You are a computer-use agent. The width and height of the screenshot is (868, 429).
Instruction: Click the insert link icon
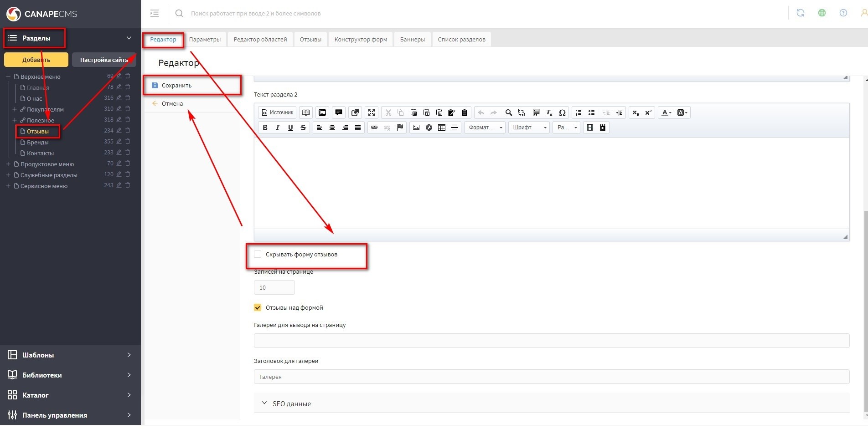(x=374, y=128)
